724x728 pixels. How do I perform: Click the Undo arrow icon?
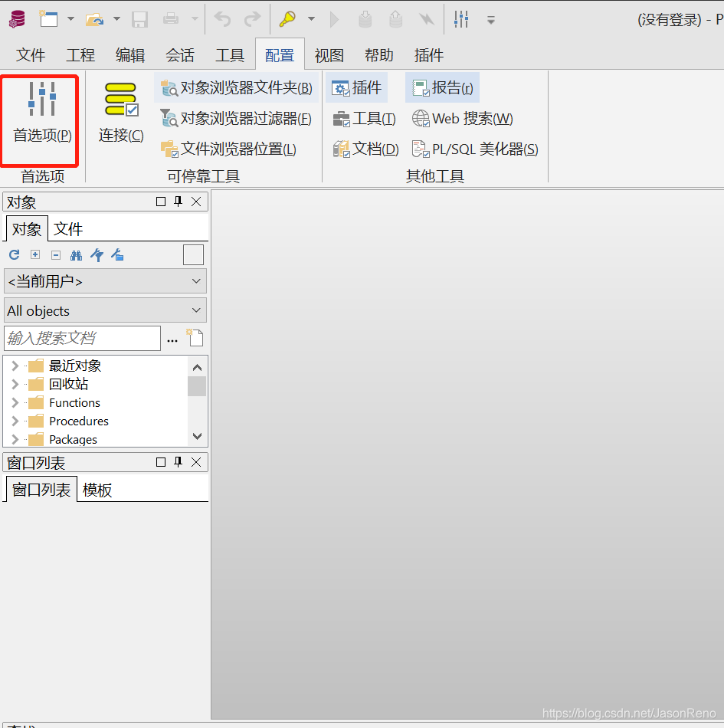[222, 19]
